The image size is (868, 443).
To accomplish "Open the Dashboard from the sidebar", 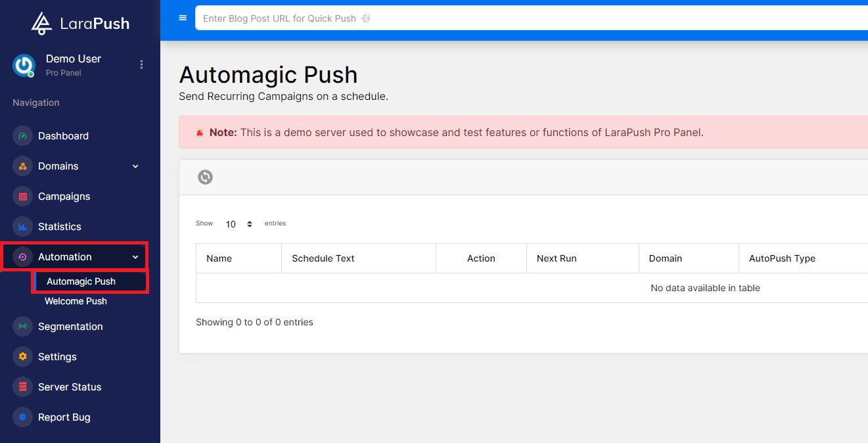I will [22, 135].
